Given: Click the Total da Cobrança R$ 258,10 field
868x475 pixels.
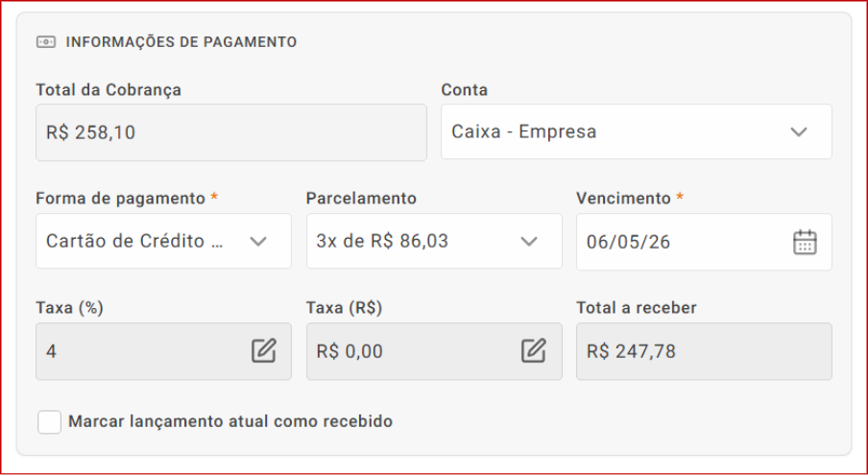Looking at the screenshot, I should (230, 132).
